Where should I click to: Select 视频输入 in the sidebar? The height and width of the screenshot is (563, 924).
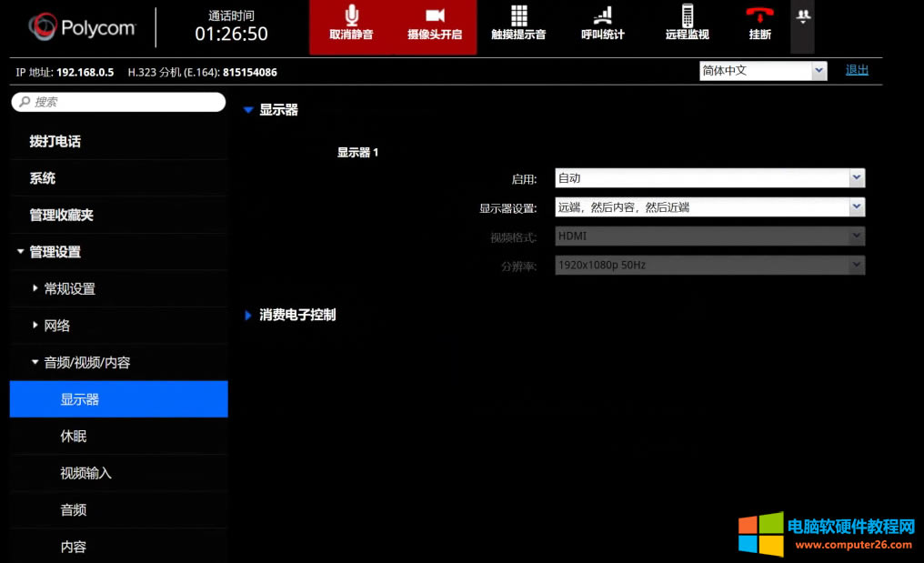(x=85, y=473)
